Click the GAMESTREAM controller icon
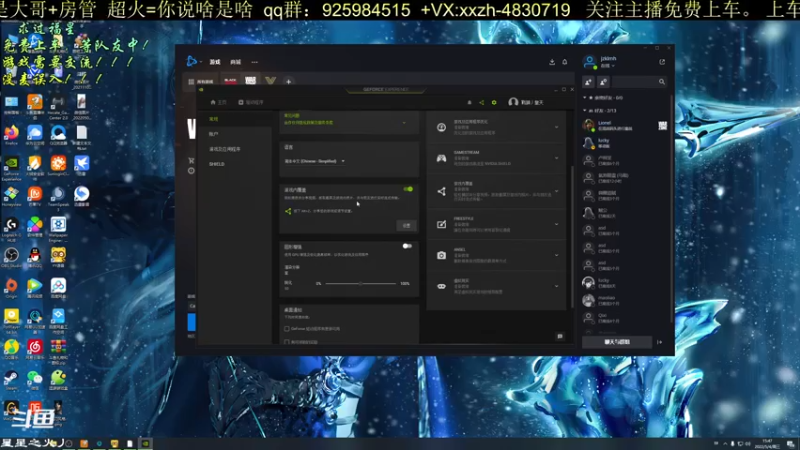The height and width of the screenshot is (450, 800). 441,159
